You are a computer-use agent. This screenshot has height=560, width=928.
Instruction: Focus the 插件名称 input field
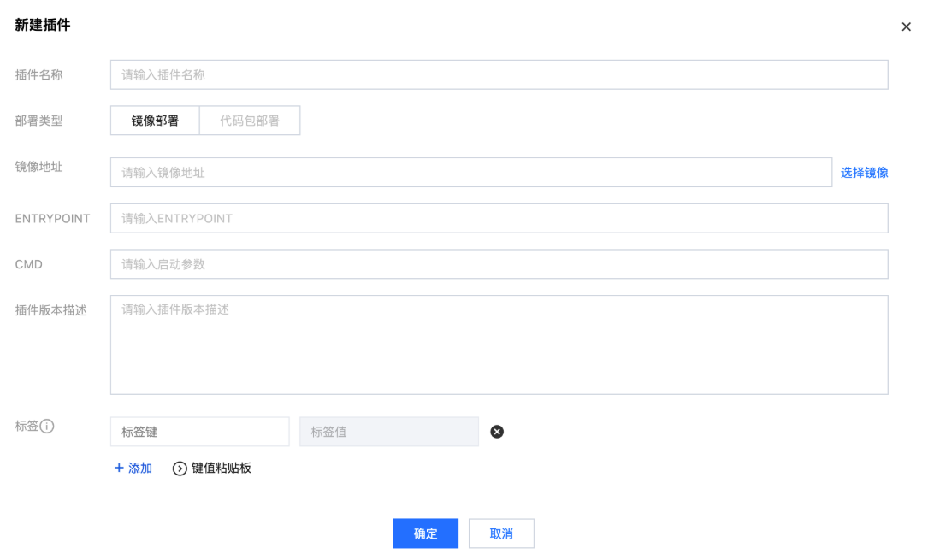click(x=499, y=74)
